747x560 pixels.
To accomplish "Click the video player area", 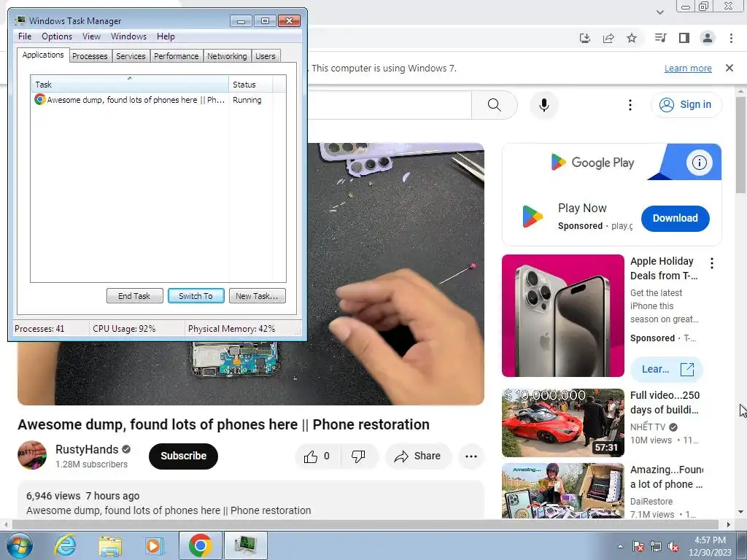I will coord(395,274).
